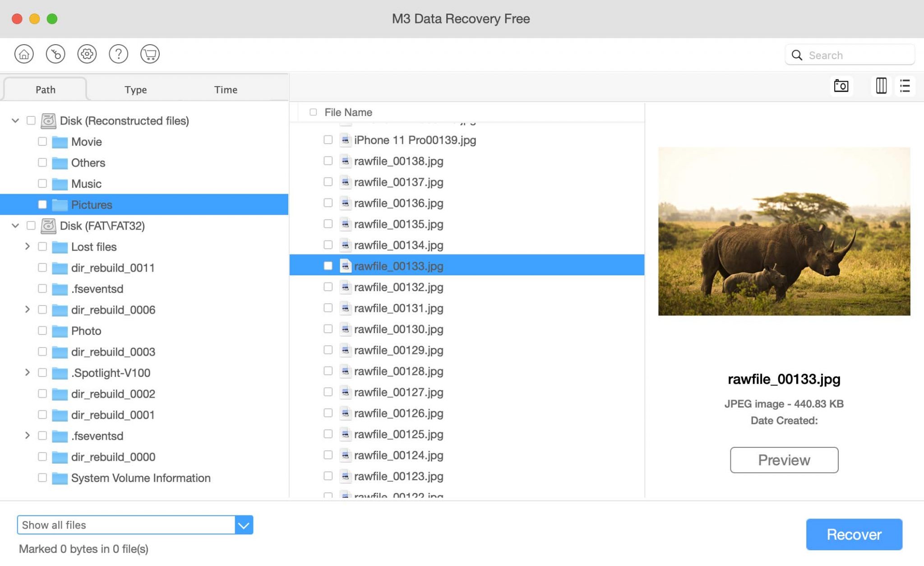Click the Recover button
The width and height of the screenshot is (924, 566).
tap(854, 534)
